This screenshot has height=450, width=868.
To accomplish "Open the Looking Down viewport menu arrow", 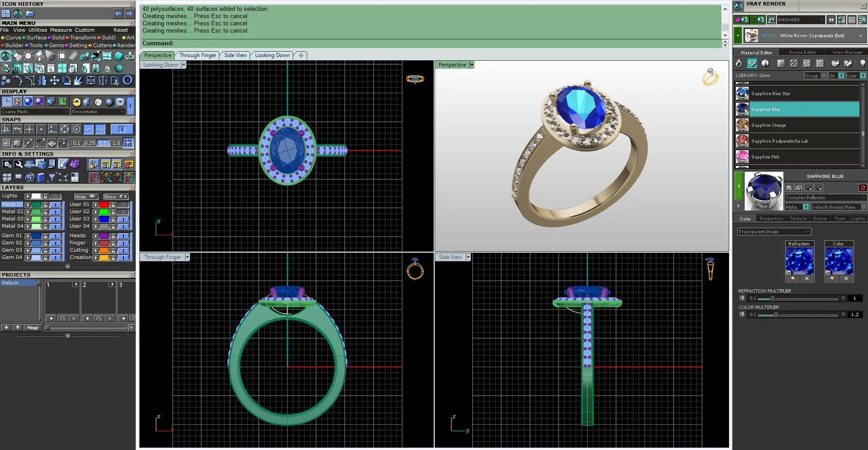I will 184,65.
